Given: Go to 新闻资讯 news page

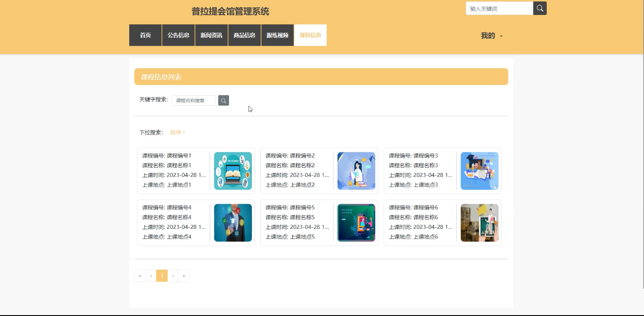Looking at the screenshot, I should 211,35.
